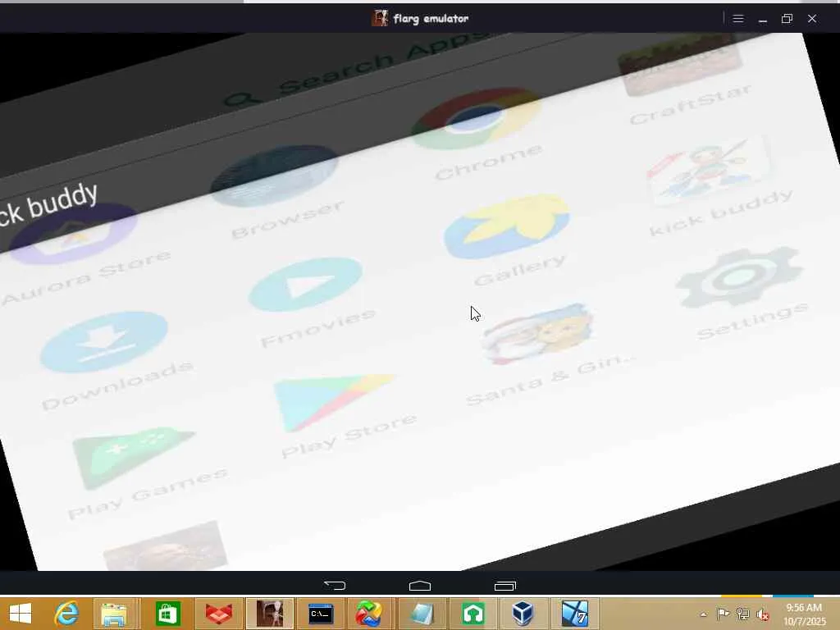Open the Action Center flag icon
Viewport: 840px width, 630px height.
723,614
